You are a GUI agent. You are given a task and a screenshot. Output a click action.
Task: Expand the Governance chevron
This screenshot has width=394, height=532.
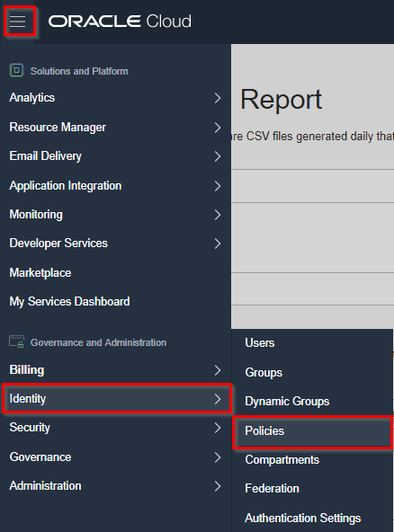click(x=218, y=457)
